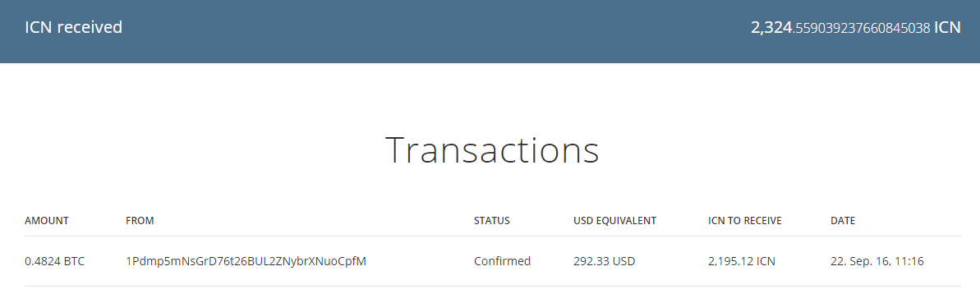980x303 pixels.
Task: Click the 11:16 time in the date cell
Action: click(910, 261)
